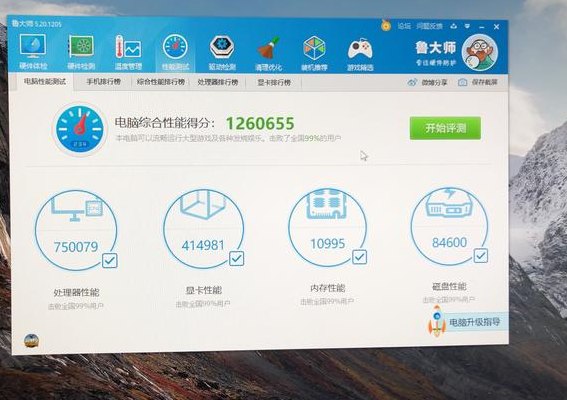This screenshot has width=567, height=400.
Task: Uncheck the 处理器性能 score checkbox
Action: [110, 260]
